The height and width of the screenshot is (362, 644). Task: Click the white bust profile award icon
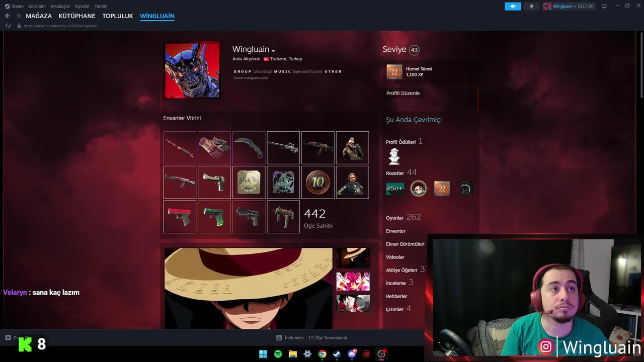tap(394, 157)
